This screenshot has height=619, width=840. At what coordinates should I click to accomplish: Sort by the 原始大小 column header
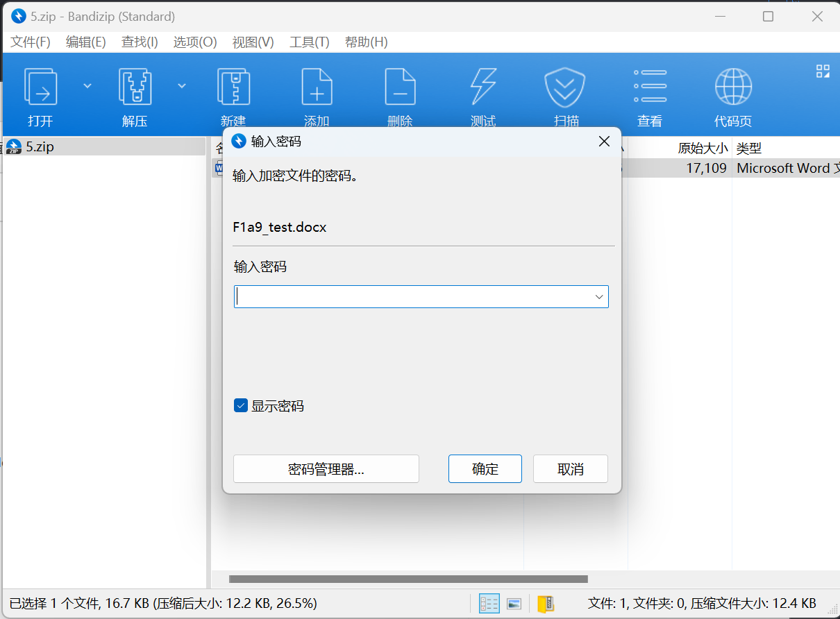coord(703,148)
